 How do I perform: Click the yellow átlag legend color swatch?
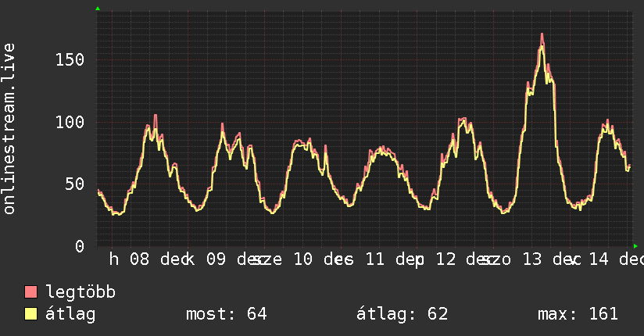click(x=30, y=313)
